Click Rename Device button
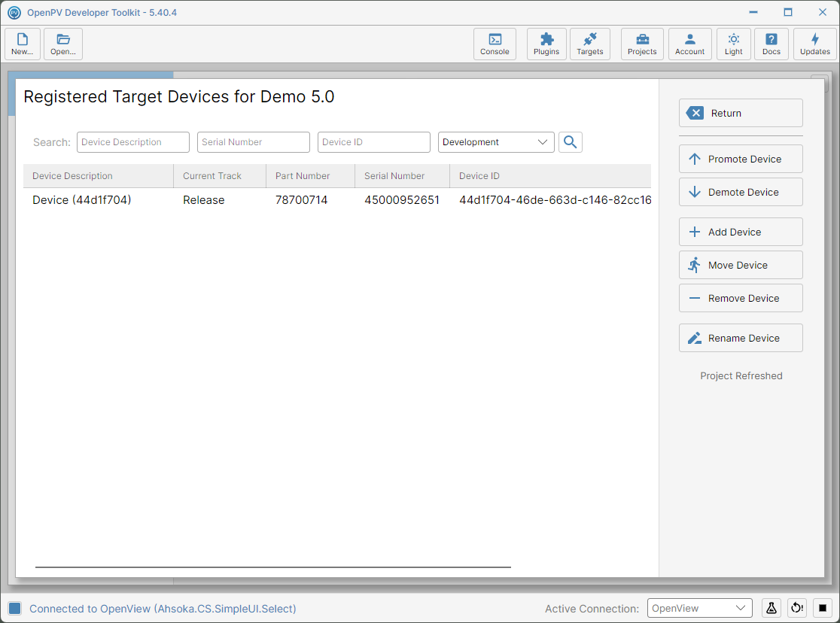 (741, 338)
